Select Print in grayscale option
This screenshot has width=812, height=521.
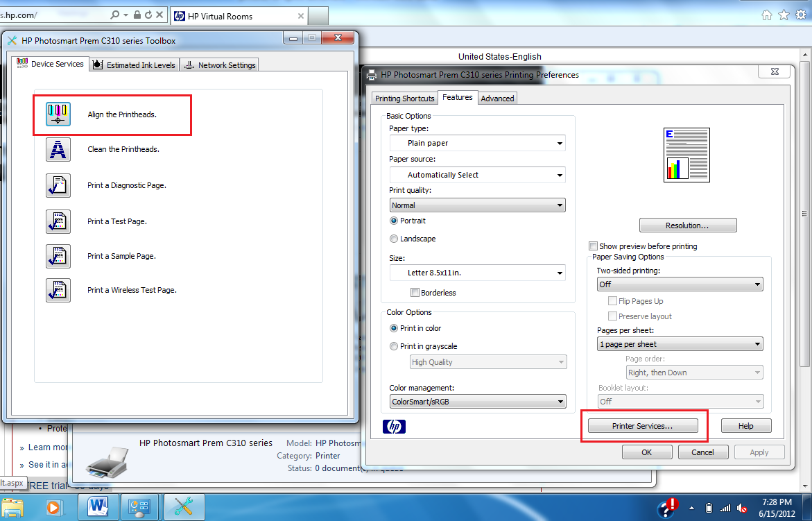click(x=394, y=346)
